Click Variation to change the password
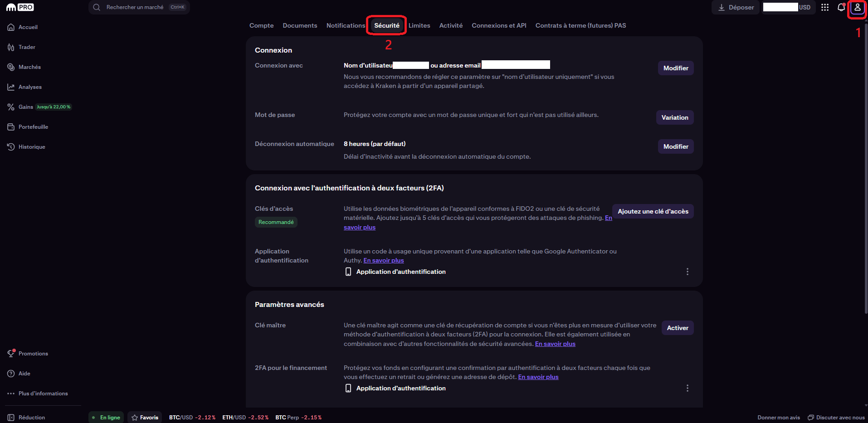Screen dimensions: 868x423 point(675,117)
